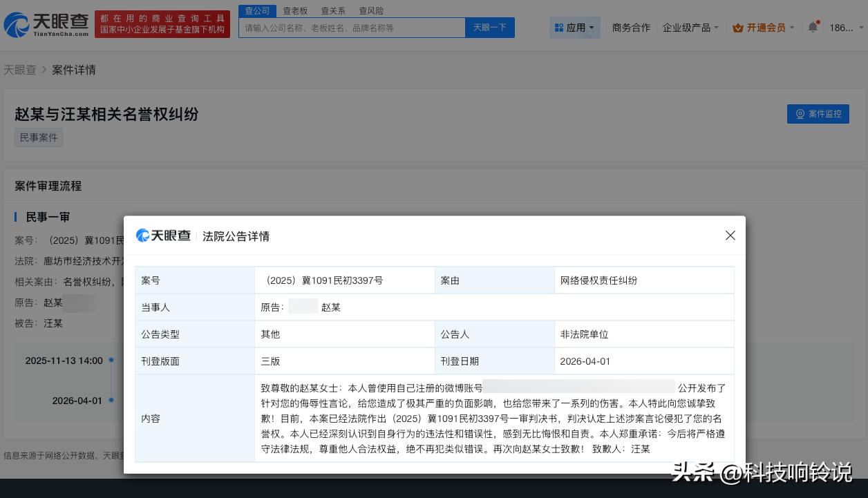Open the 应用 grid apps icon
This screenshot has height=498, width=868.
pos(560,27)
